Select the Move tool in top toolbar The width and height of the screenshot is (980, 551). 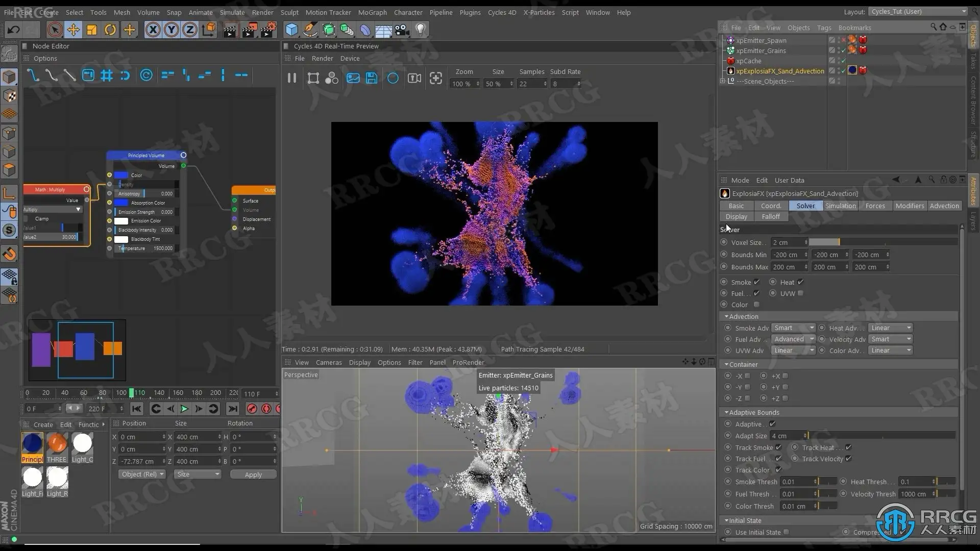click(x=73, y=30)
